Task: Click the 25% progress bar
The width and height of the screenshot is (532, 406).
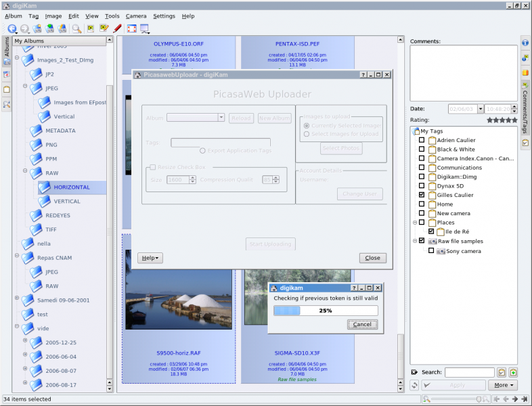Action: (326, 311)
